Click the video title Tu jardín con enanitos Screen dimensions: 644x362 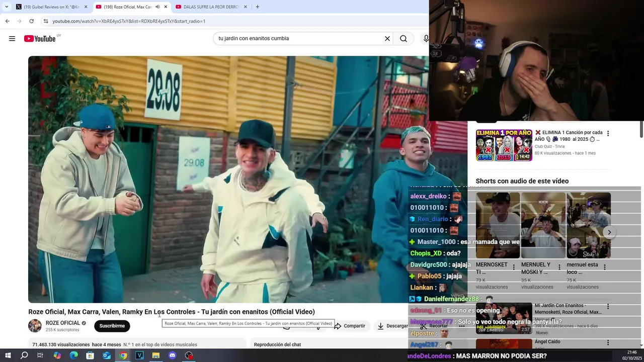(x=172, y=312)
